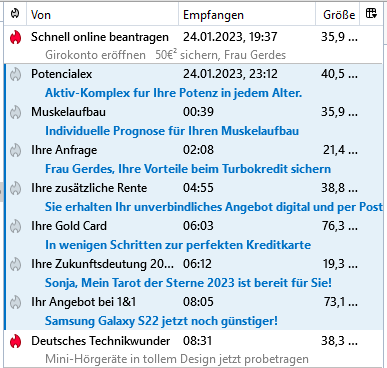
Task: Sort messages by the Von column
Action: (x=41, y=15)
